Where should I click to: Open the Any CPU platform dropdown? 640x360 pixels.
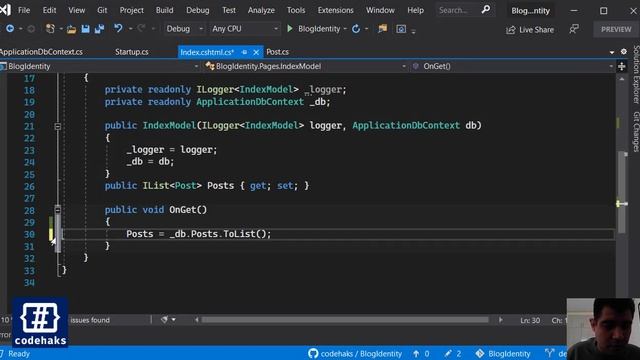[x=245, y=29]
